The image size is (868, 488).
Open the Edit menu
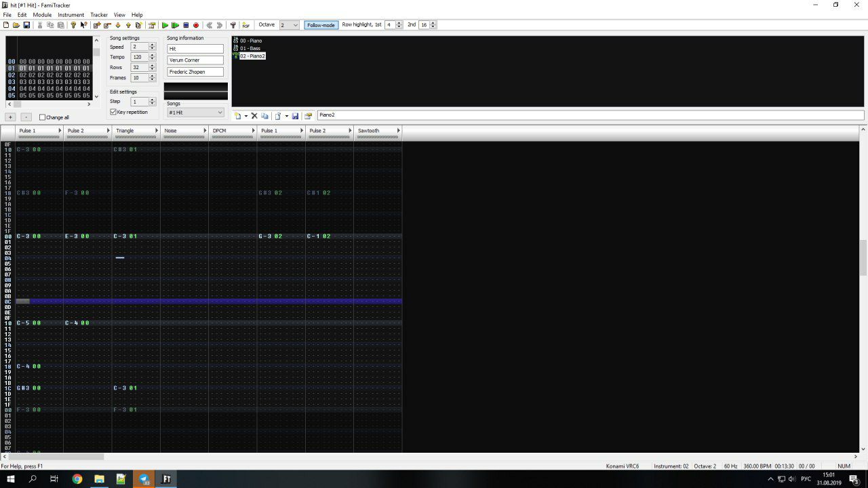(22, 14)
